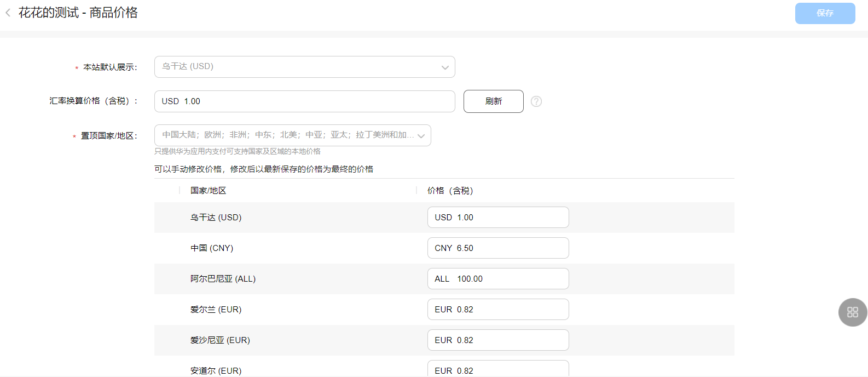Screen dimensions: 868x377
Task: Select the 中国 (CNY) row label
Action: tap(212, 248)
